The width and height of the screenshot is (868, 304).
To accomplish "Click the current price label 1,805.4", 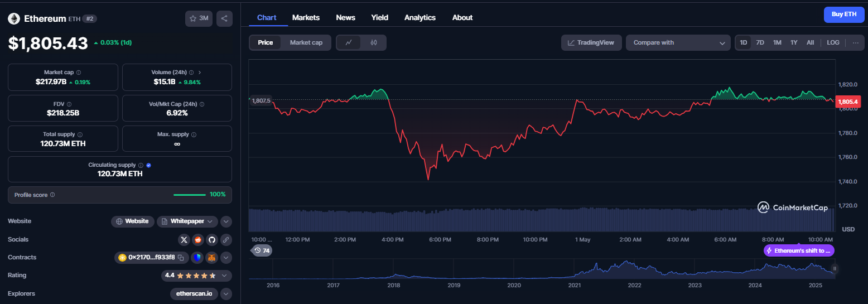I will point(848,102).
